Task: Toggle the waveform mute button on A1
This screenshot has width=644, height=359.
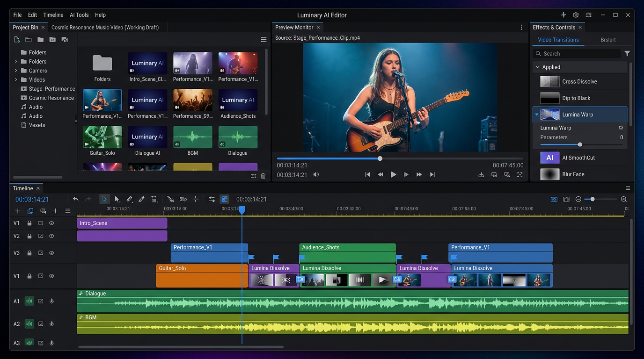Action: point(29,301)
